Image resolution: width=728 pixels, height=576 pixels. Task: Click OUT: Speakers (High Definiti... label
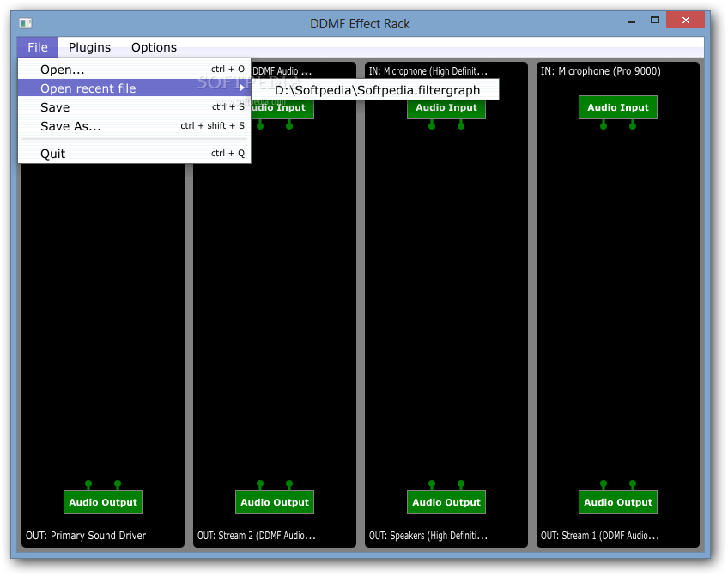[x=428, y=535]
